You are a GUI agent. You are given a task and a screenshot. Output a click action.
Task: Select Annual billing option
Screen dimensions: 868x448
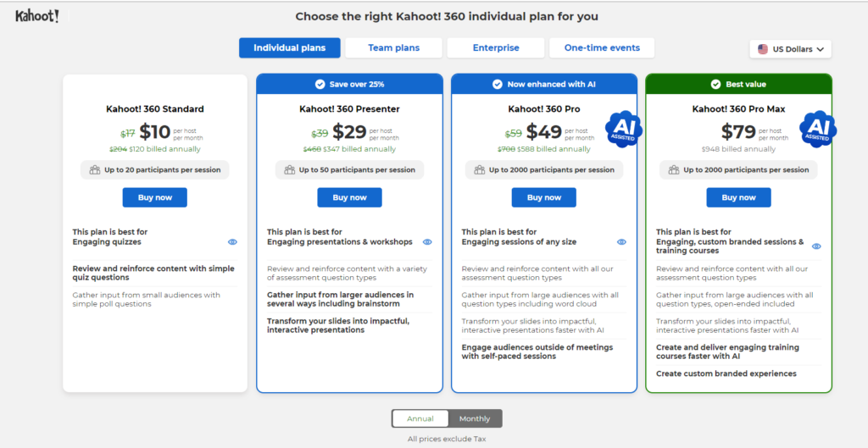tap(420, 418)
